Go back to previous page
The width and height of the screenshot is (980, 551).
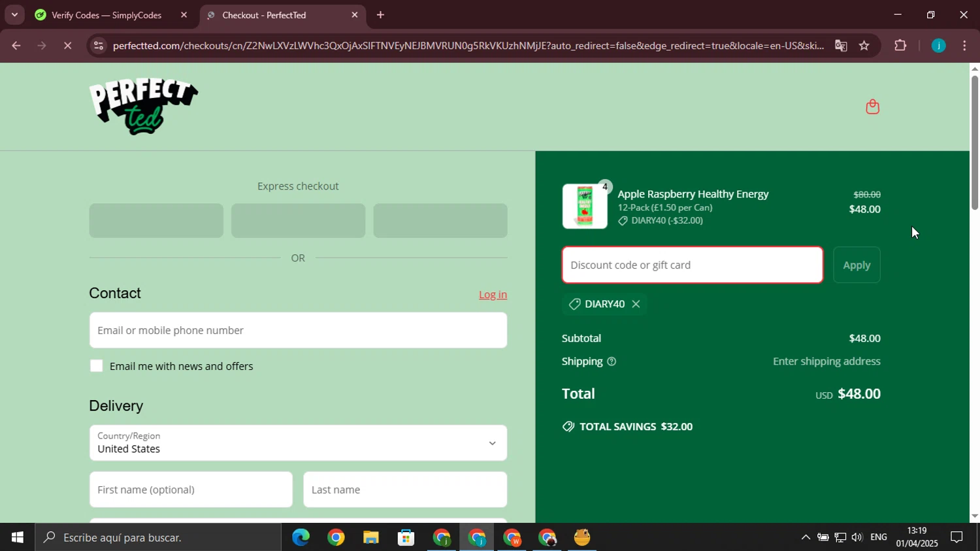[x=16, y=46]
